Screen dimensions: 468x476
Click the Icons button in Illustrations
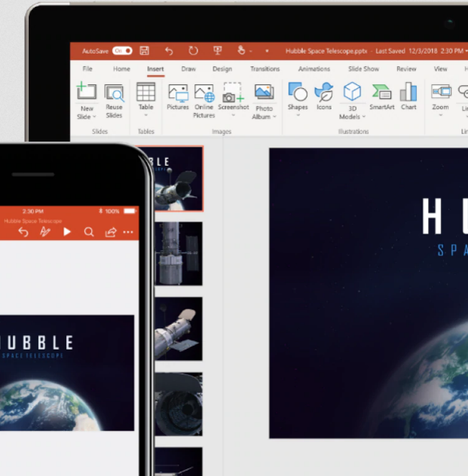coord(324,97)
